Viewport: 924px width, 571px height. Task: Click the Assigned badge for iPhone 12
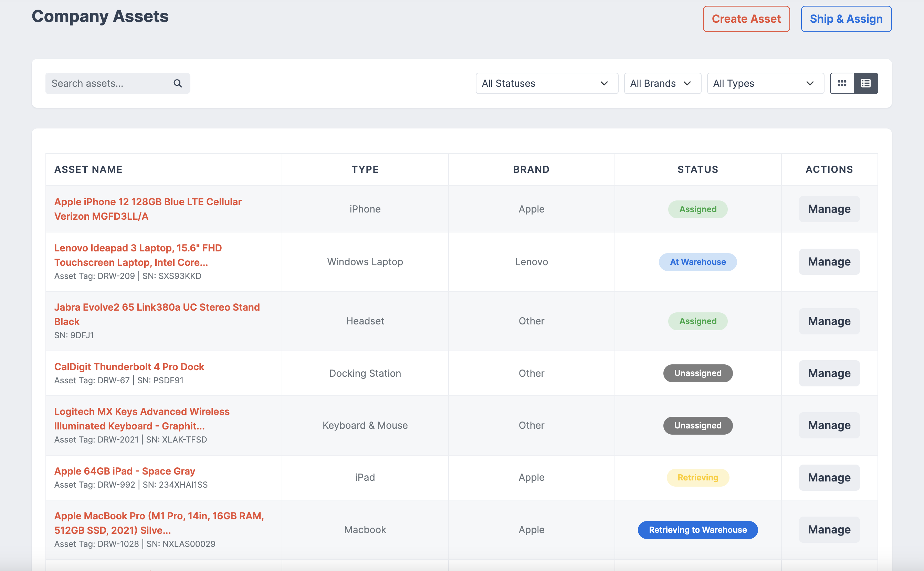coord(697,209)
